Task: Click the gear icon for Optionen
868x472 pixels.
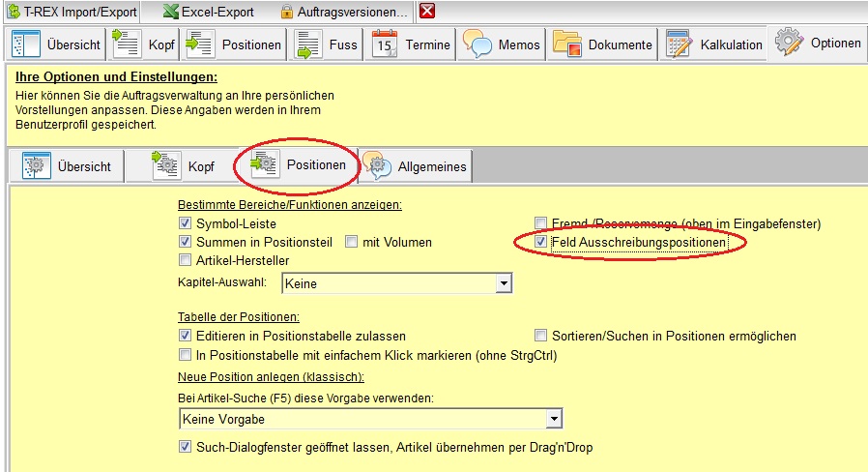Action: coord(789,43)
